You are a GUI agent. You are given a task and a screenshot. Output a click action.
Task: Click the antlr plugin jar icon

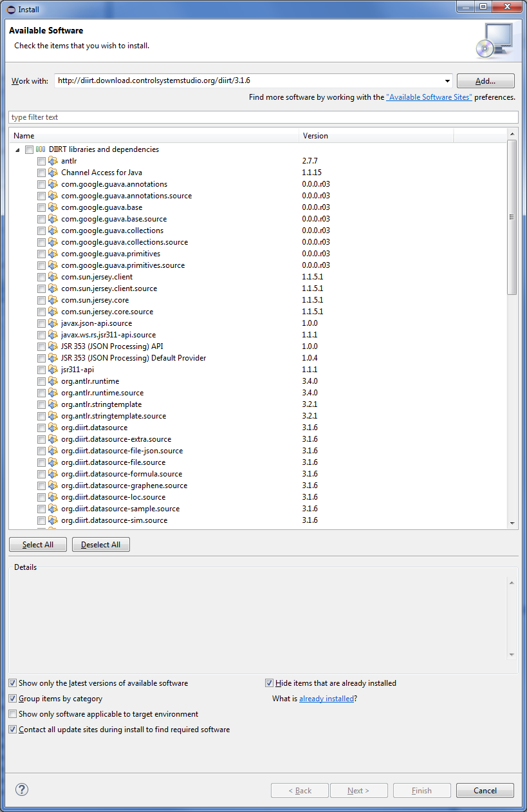click(x=53, y=160)
